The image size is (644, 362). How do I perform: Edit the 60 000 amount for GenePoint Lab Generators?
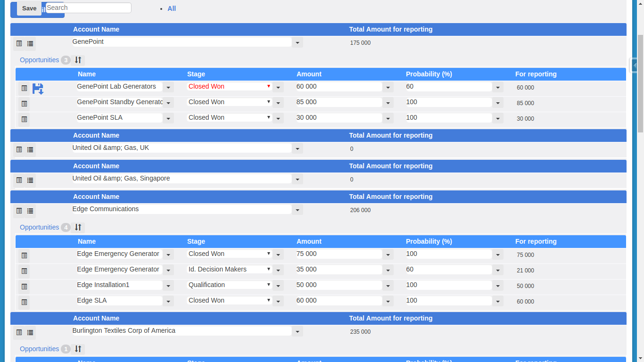(x=339, y=87)
